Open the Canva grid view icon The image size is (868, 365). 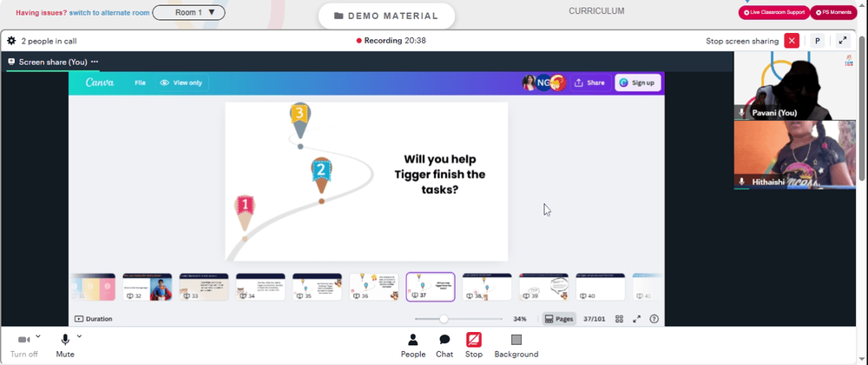point(620,319)
